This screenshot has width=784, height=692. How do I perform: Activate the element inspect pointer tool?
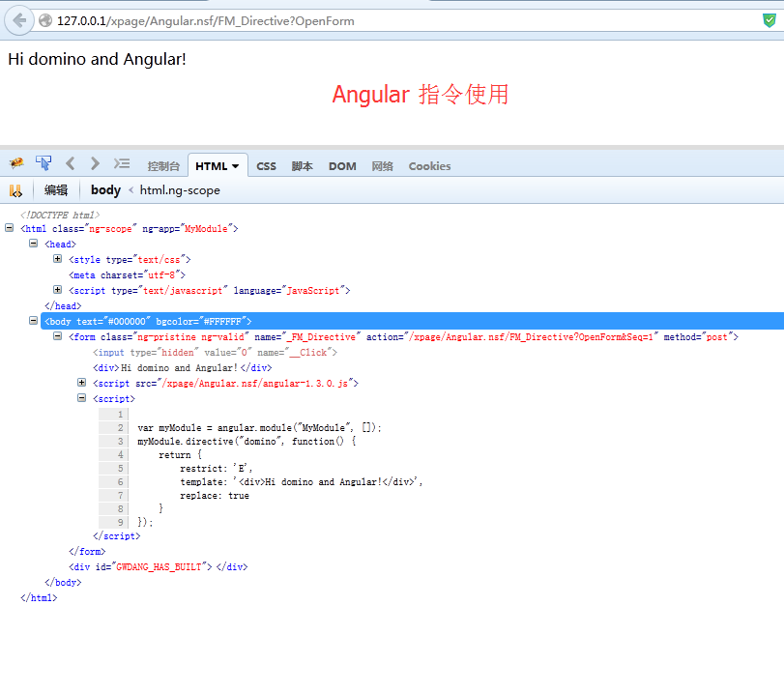tap(44, 163)
